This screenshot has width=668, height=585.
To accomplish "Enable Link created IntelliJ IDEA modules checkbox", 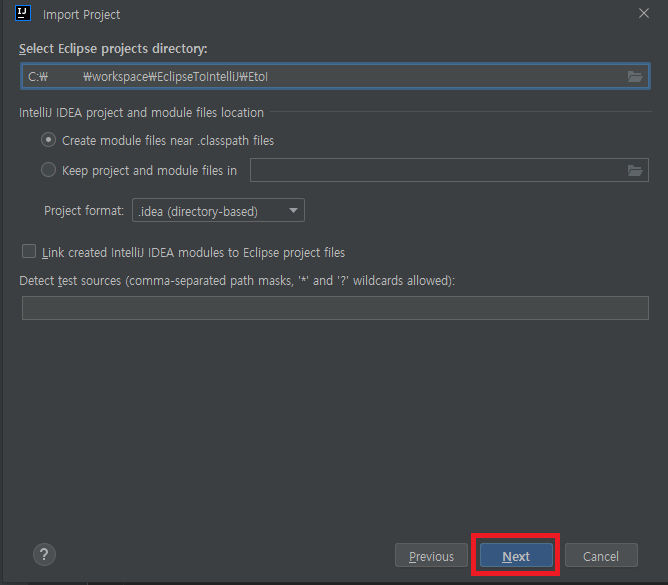I will click(x=29, y=251).
